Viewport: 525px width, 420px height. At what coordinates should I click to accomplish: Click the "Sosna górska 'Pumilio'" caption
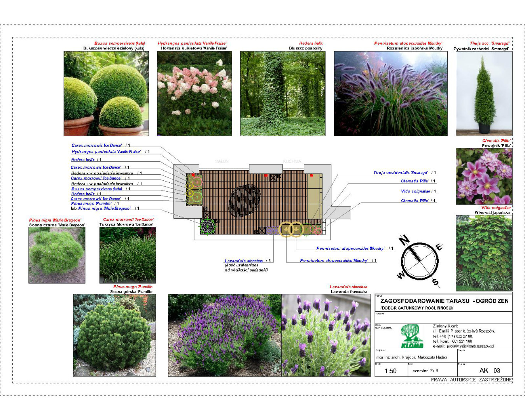(131, 291)
